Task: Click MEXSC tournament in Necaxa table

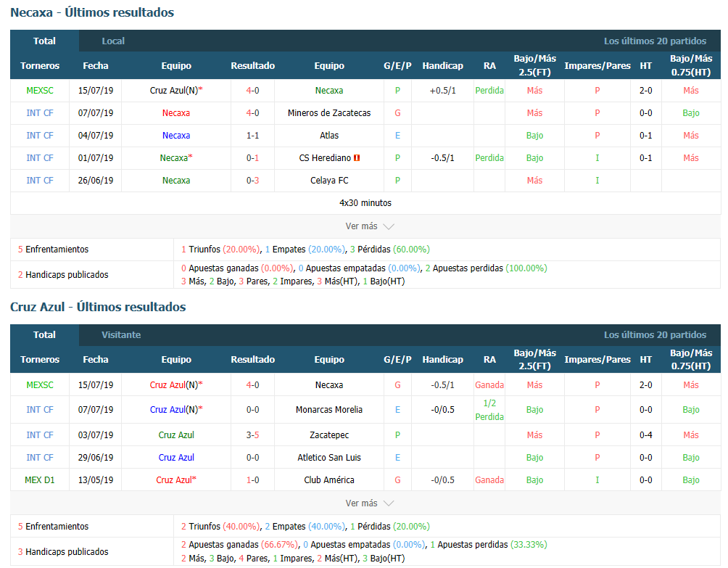Action: point(40,91)
